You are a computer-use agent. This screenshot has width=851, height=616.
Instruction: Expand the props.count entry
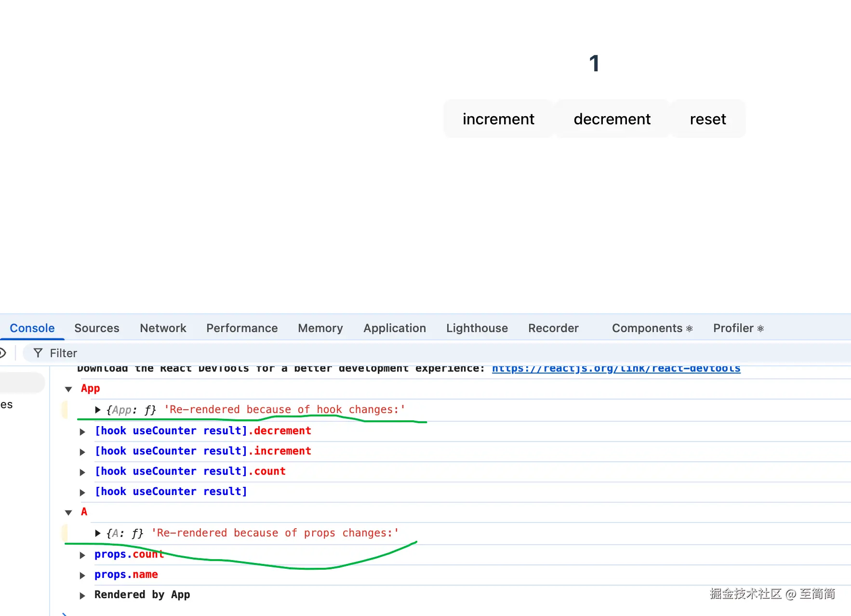coord(82,555)
